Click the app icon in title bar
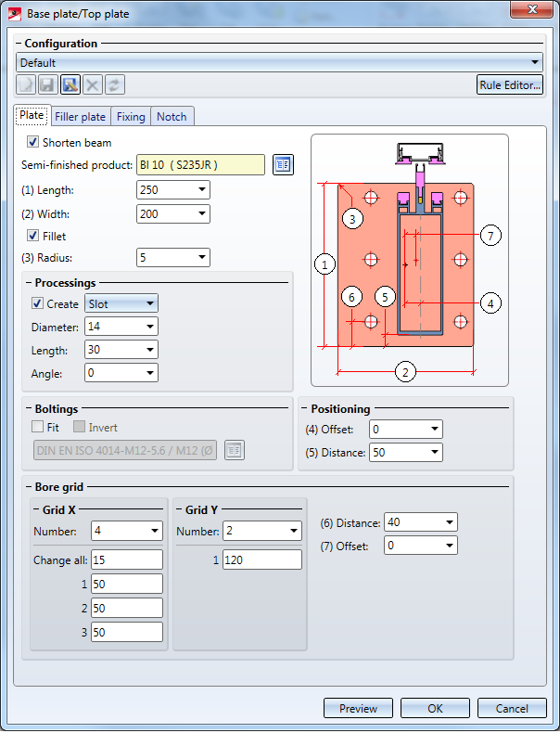The height and width of the screenshot is (733, 560). pyautogui.click(x=15, y=14)
